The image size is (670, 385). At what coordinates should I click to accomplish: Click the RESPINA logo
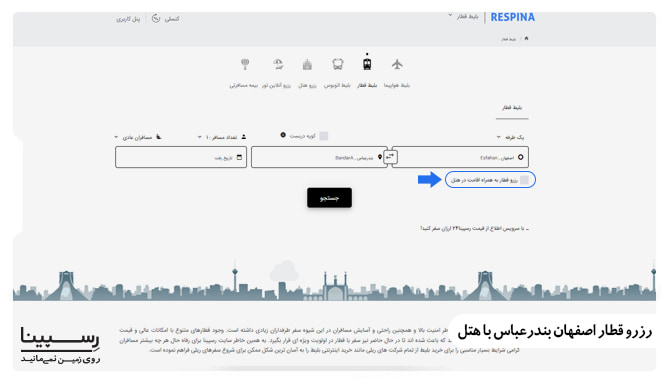[512, 17]
